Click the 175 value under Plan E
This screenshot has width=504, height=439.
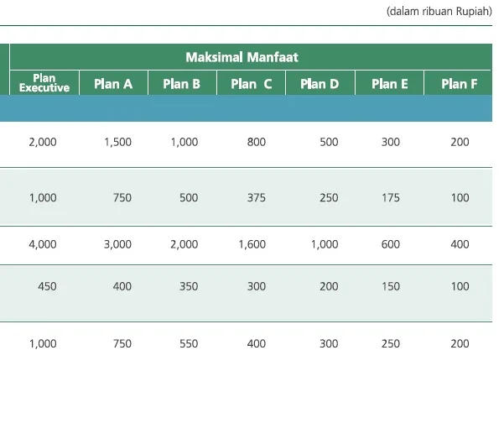click(x=391, y=197)
